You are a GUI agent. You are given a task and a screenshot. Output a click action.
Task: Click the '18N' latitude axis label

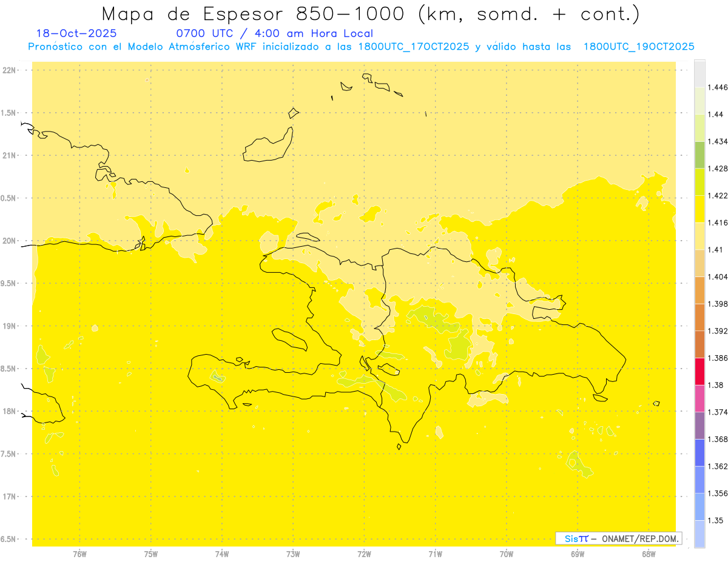coord(9,411)
